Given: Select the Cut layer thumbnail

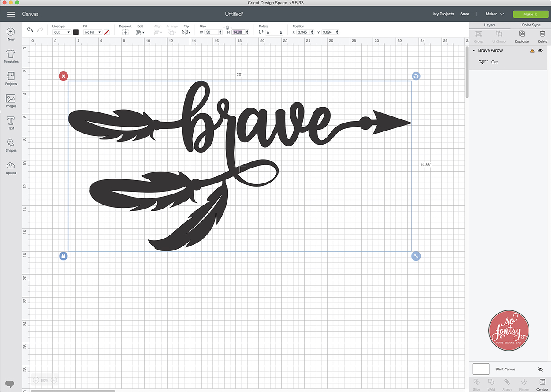Looking at the screenshot, I should 484,62.
